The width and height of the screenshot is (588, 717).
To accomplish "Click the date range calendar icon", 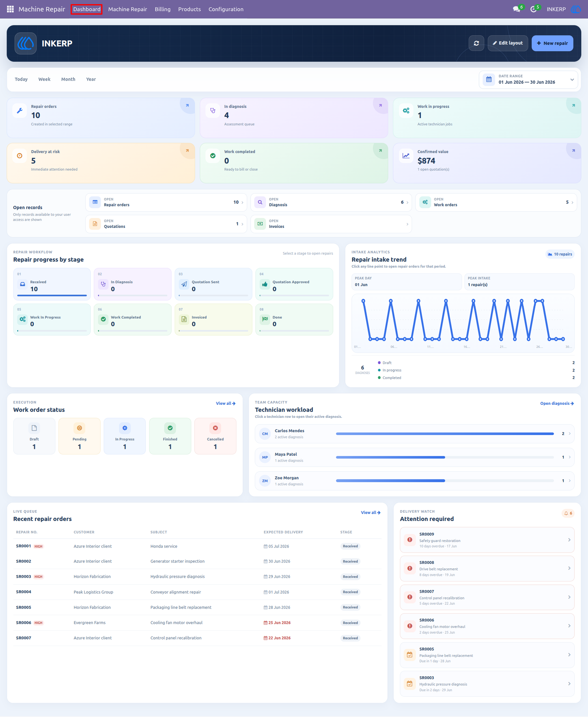I will coord(489,80).
